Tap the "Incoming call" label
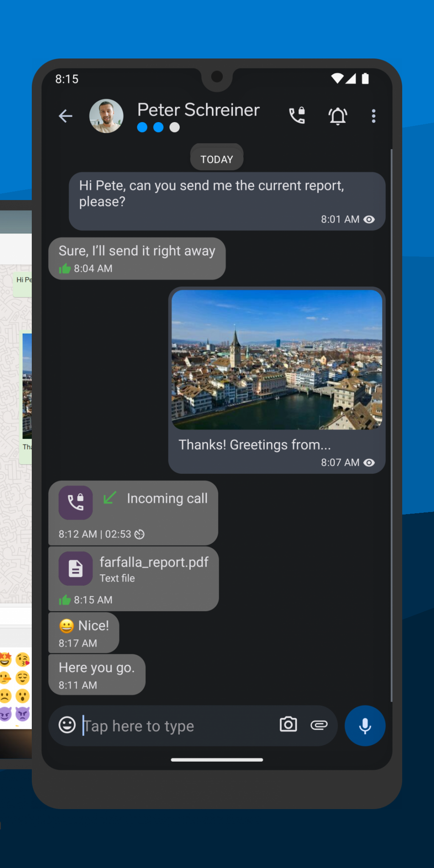The width and height of the screenshot is (434, 868). coord(167,498)
